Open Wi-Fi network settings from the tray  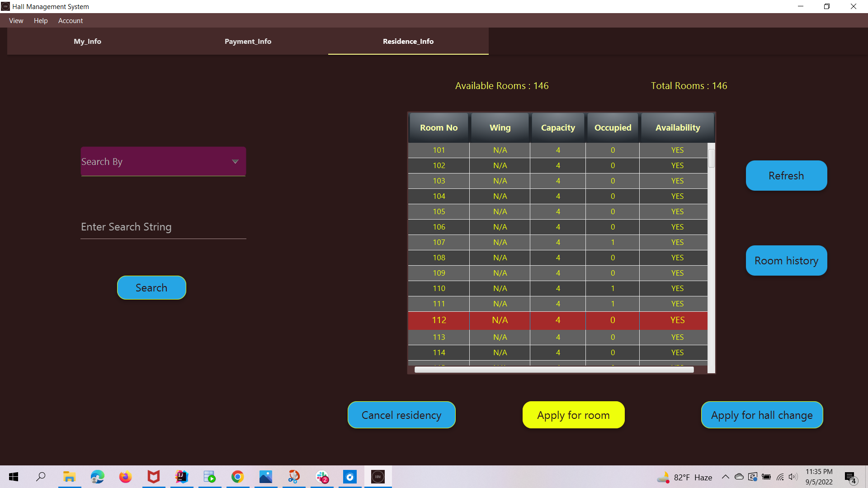click(x=780, y=477)
